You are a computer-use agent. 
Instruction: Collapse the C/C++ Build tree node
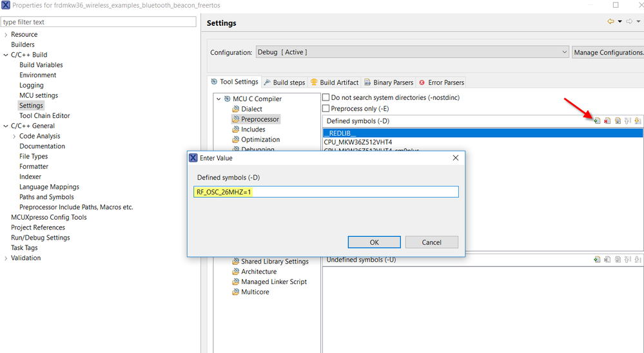(6, 55)
